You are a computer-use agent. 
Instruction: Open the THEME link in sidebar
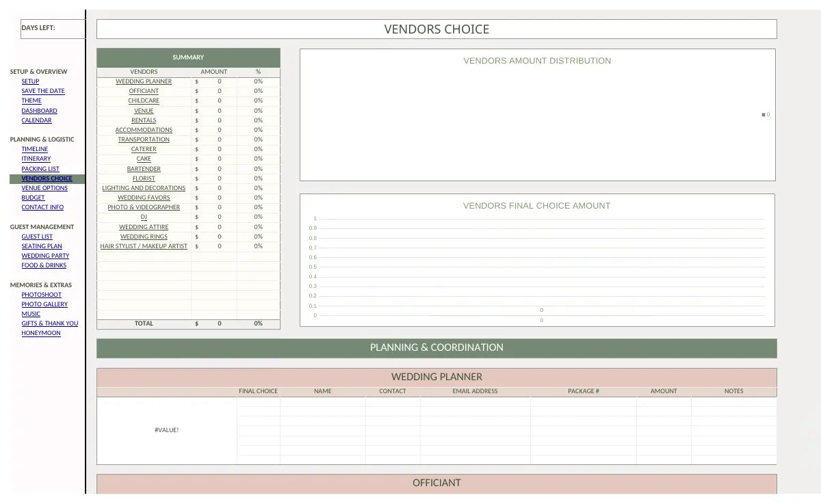[31, 101]
